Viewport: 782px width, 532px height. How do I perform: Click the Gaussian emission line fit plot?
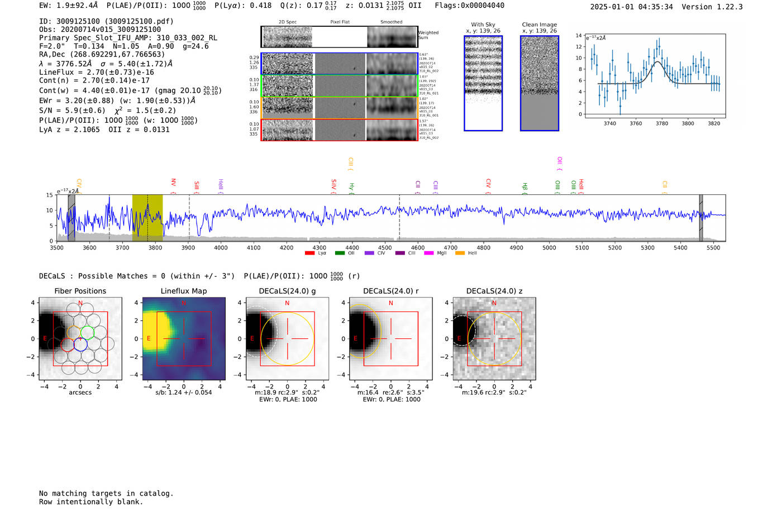tap(655, 76)
